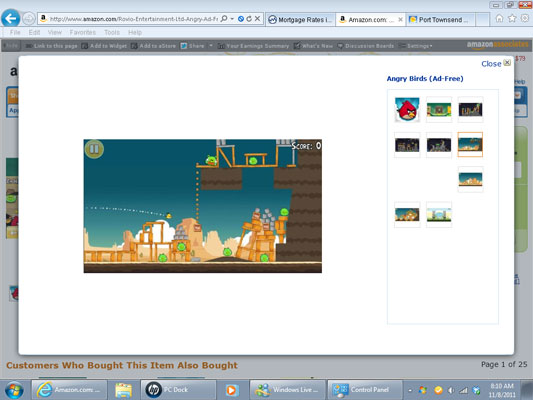Select the highlighted orange-bordered thumbnail

(x=470, y=145)
